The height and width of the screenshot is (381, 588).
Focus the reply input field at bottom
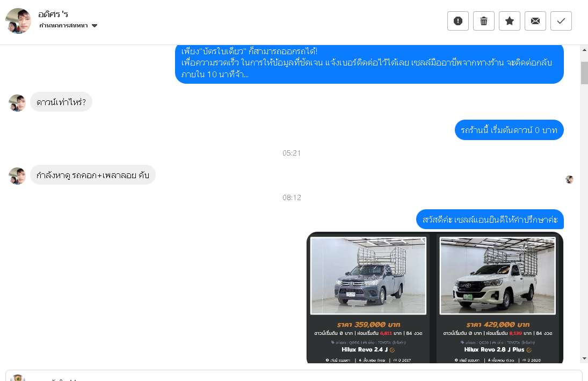click(294, 376)
